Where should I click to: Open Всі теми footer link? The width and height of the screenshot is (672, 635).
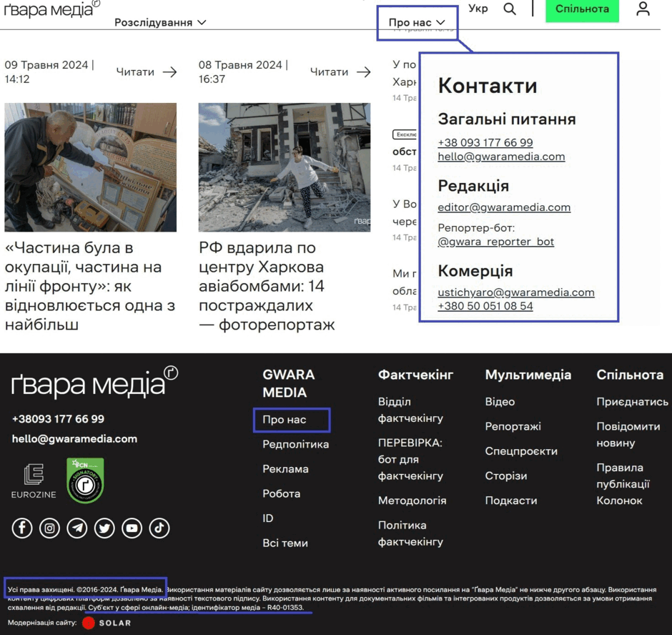click(x=285, y=543)
